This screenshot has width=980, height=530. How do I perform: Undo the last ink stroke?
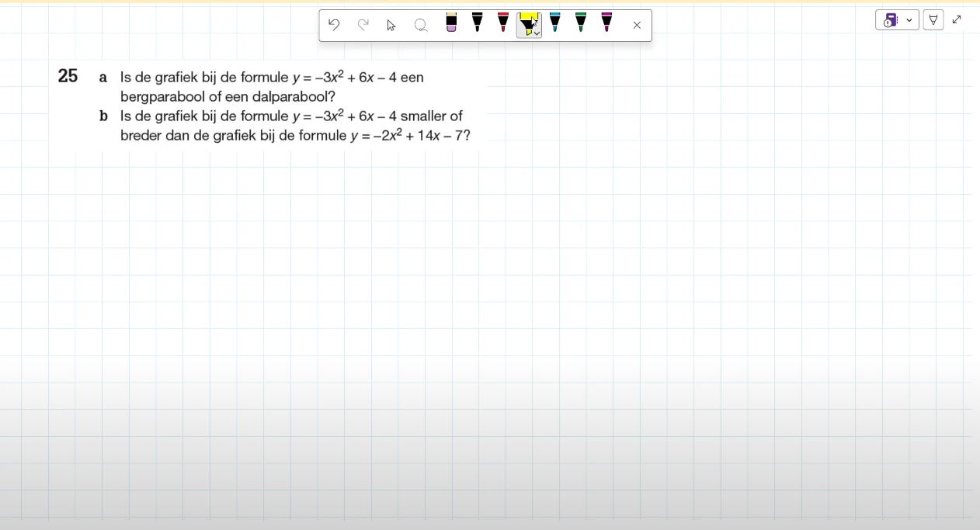[x=334, y=25]
